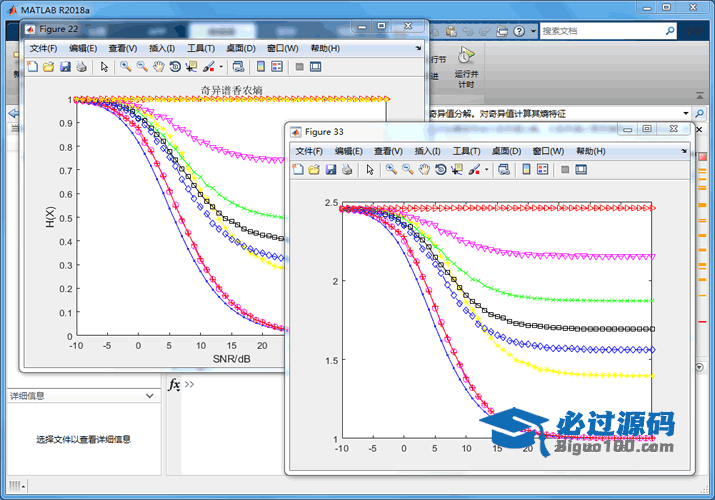Open 编辑(E) menu in Figure 33

(x=348, y=151)
